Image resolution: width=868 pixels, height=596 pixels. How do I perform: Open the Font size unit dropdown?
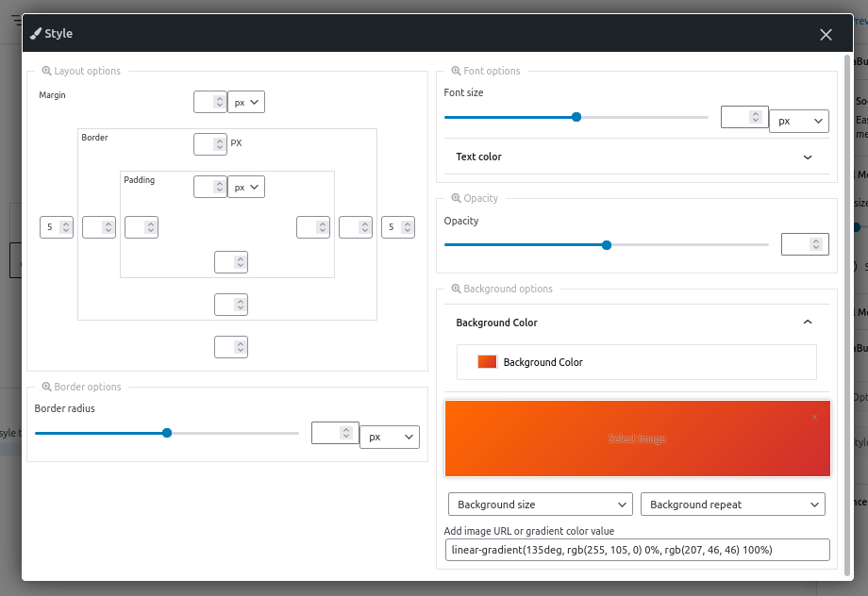799,122
